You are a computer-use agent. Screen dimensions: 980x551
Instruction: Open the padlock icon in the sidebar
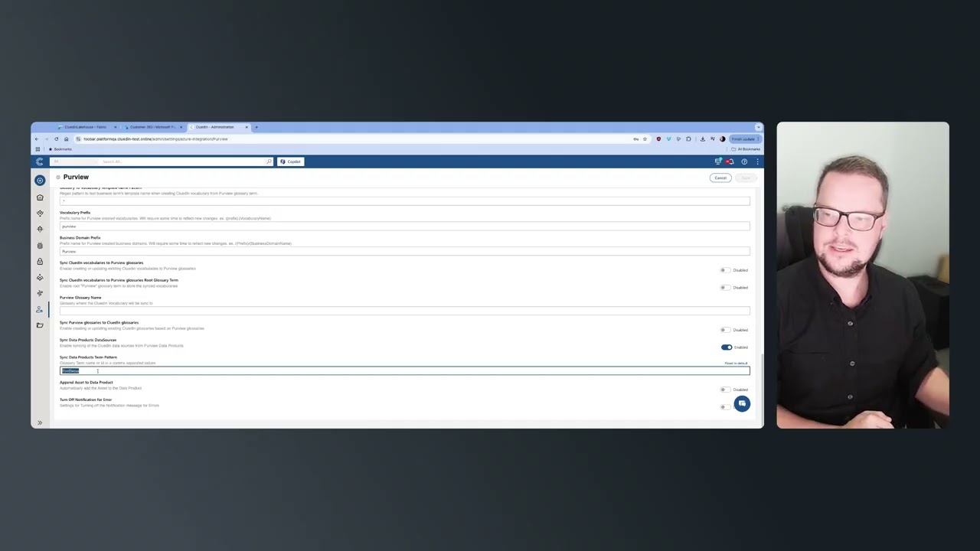tap(40, 262)
